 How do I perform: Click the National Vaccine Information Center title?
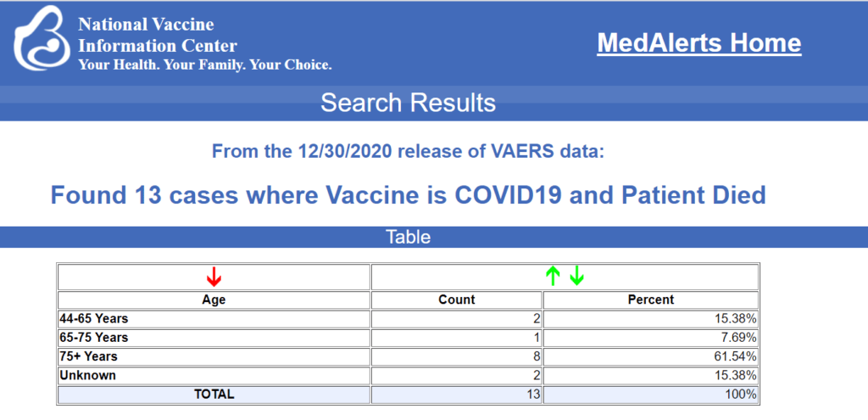point(158,35)
